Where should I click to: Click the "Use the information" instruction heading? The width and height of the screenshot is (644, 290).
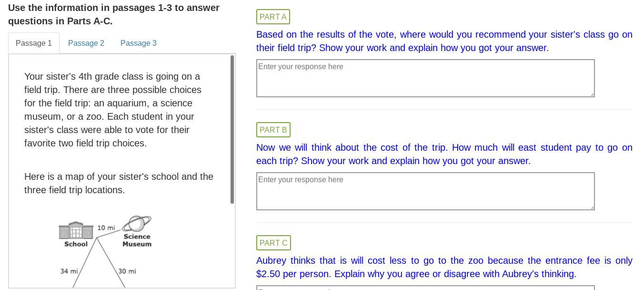[114, 15]
